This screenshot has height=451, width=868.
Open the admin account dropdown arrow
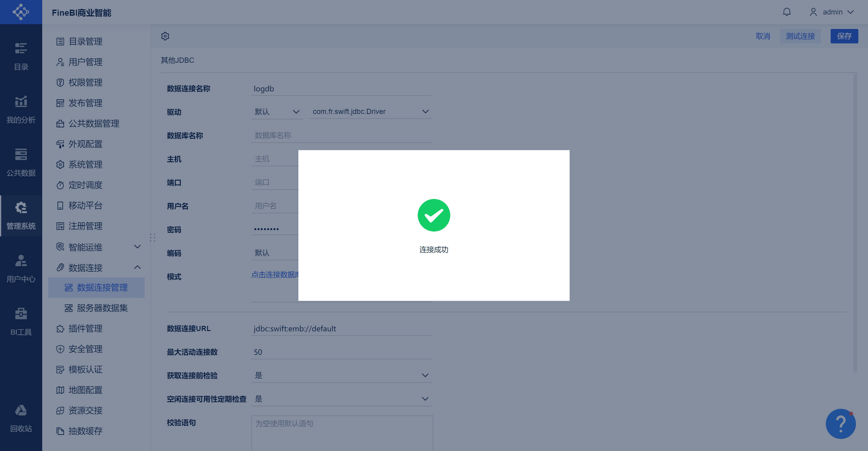851,12
